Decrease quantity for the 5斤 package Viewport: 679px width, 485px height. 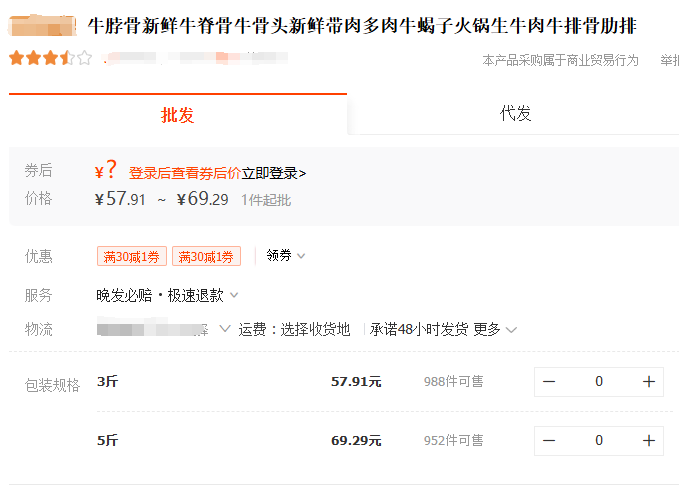(549, 440)
